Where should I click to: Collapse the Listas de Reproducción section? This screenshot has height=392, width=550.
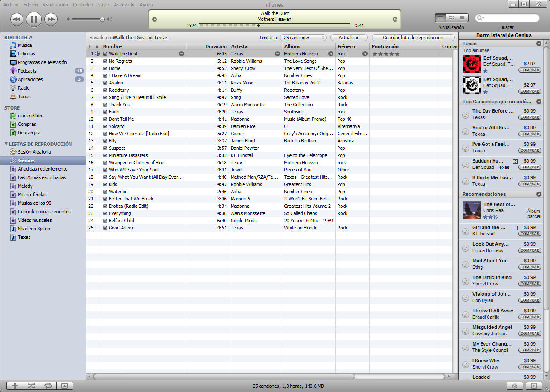6,144
